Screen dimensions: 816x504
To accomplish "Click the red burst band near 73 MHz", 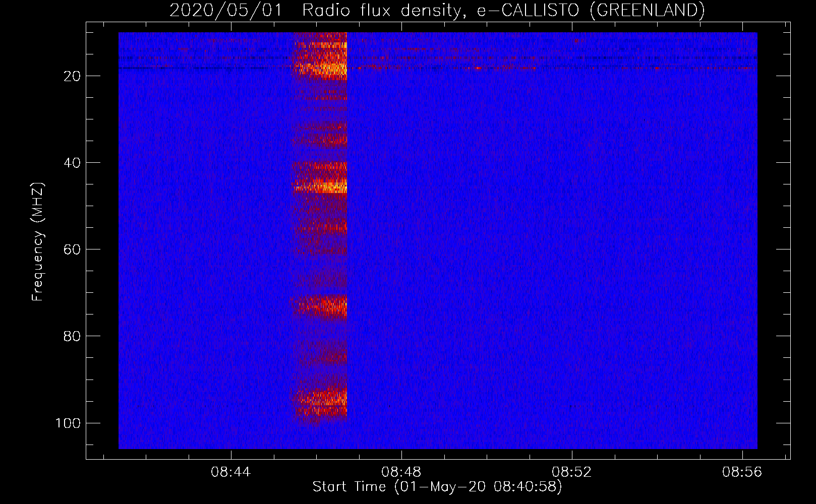I will [x=320, y=305].
